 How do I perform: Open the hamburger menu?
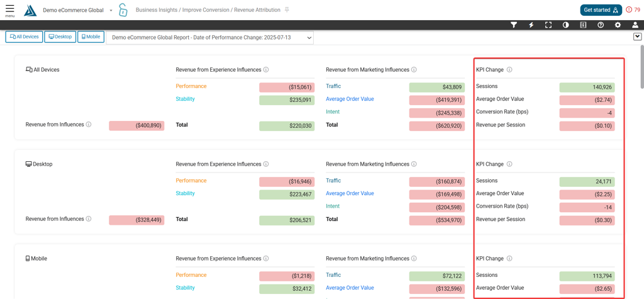10,9
